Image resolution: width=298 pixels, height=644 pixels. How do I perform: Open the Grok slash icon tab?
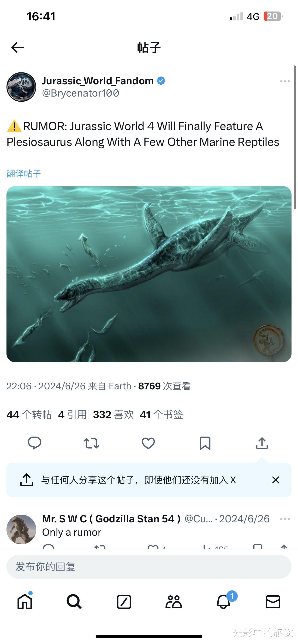tap(124, 602)
